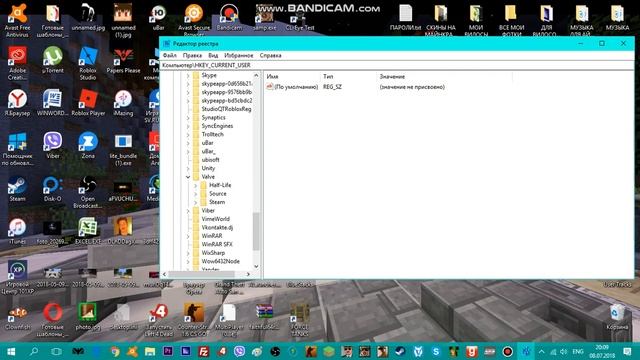Open the EXCEL.EXE desktop shortcut
This screenshot has height=360, width=640.
click(x=88, y=231)
